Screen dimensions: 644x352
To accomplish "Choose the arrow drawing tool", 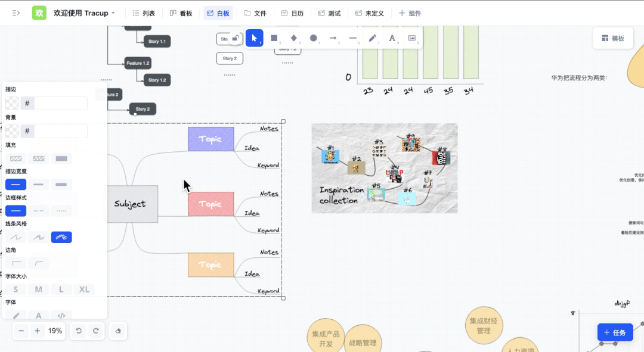I will [333, 38].
